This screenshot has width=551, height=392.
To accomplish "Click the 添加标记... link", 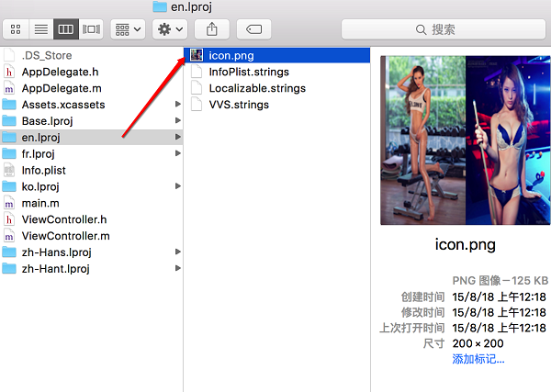I will click(478, 359).
